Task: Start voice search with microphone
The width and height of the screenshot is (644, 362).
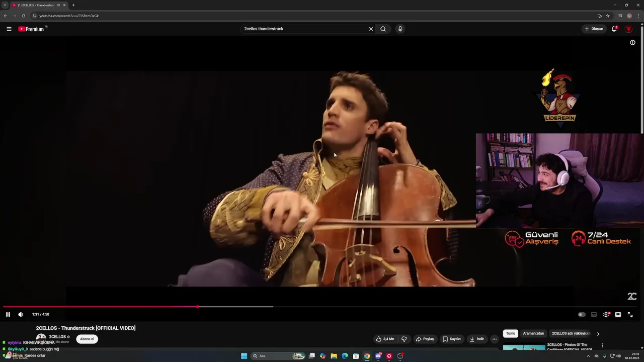Action: click(x=400, y=29)
